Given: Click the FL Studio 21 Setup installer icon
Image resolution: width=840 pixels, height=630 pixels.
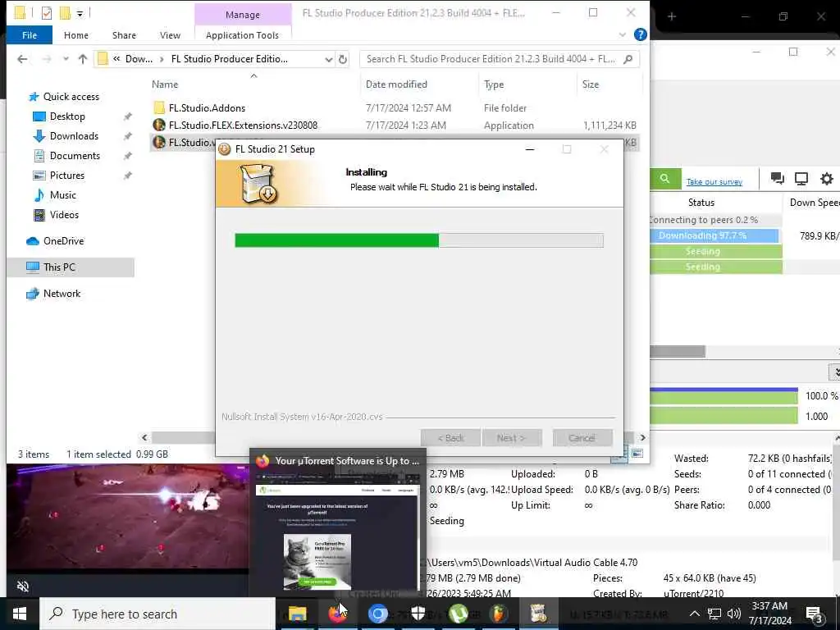Looking at the screenshot, I should [225, 149].
